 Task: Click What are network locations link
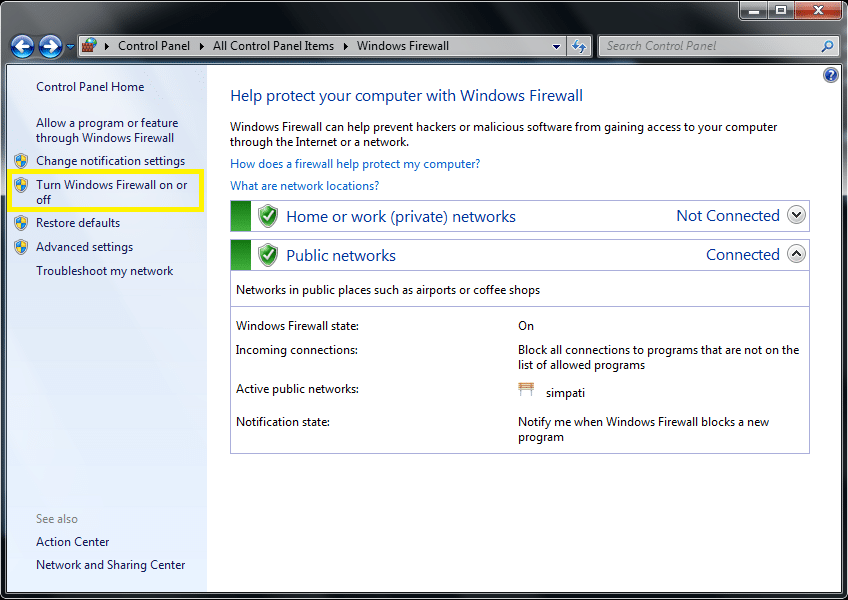[304, 186]
